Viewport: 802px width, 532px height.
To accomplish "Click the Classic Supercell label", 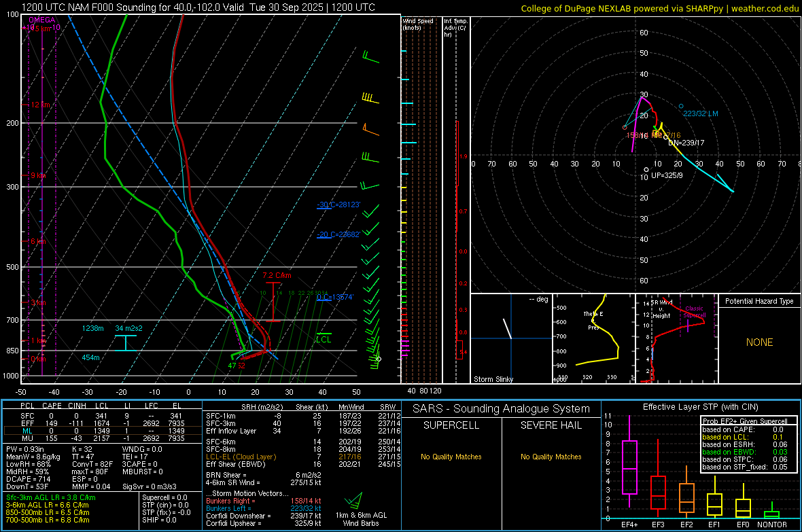I will 694,312.
